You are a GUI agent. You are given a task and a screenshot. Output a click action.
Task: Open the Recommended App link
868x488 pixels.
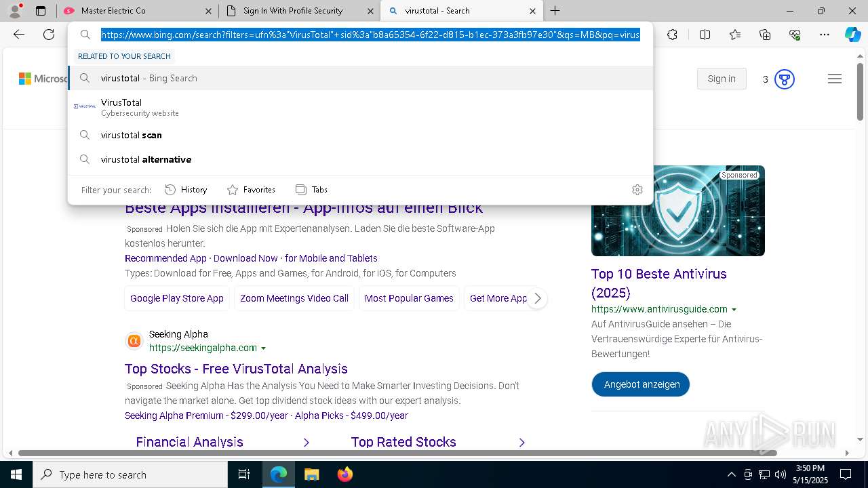[165, 258]
